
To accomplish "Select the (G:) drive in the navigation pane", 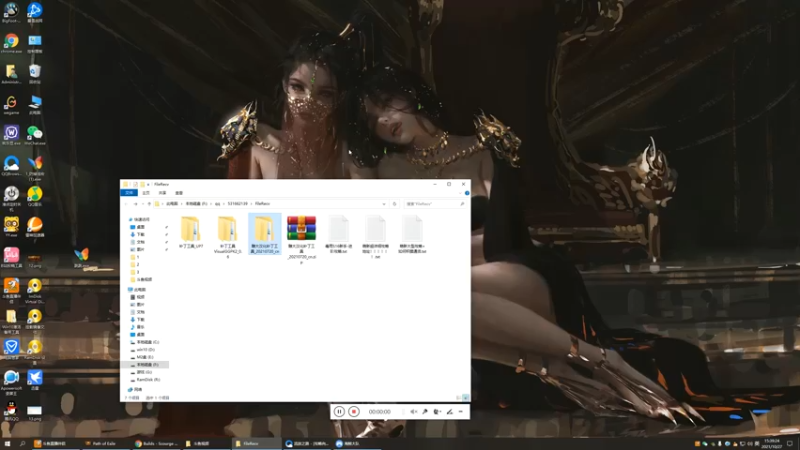I will pyautogui.click(x=142, y=372).
